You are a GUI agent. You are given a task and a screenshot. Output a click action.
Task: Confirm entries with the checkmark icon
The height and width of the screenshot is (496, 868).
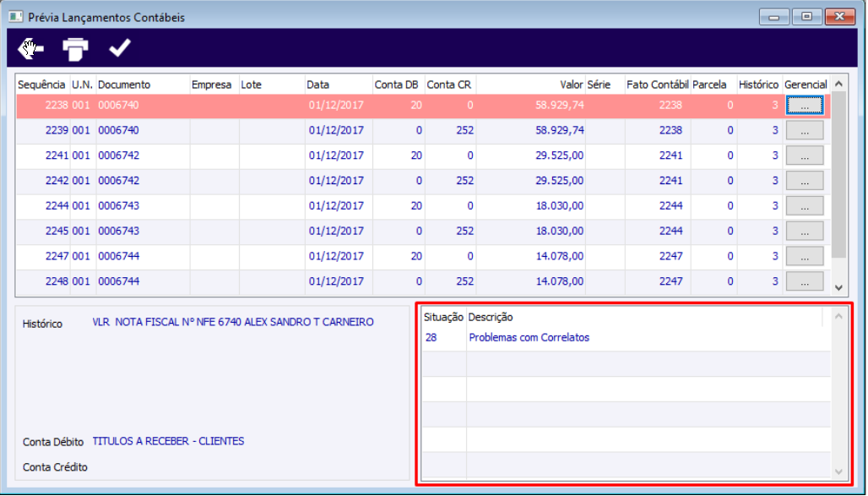pos(120,47)
